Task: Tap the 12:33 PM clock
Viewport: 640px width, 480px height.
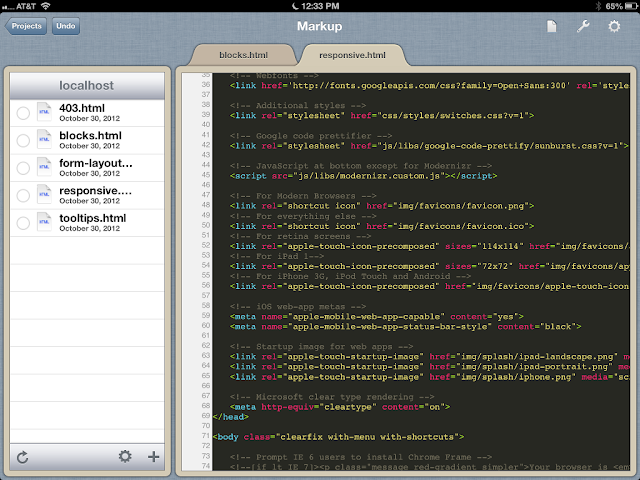Action: coord(320,6)
